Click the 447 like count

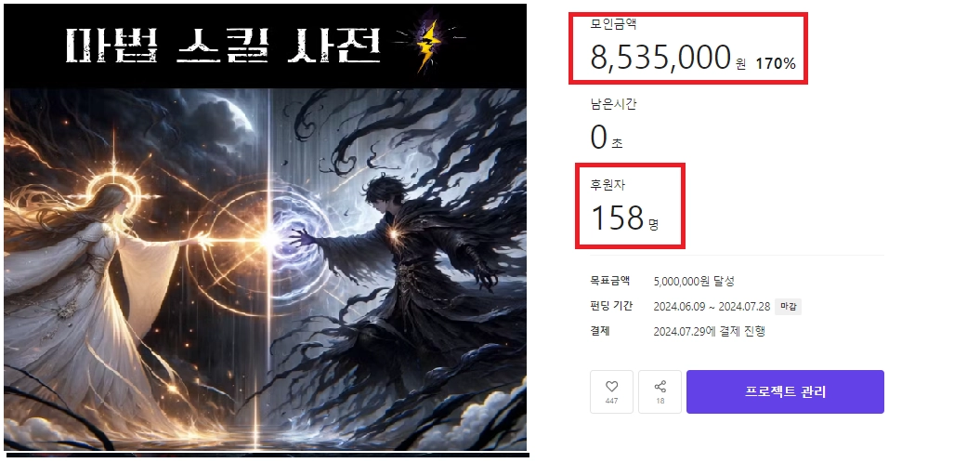(611, 401)
